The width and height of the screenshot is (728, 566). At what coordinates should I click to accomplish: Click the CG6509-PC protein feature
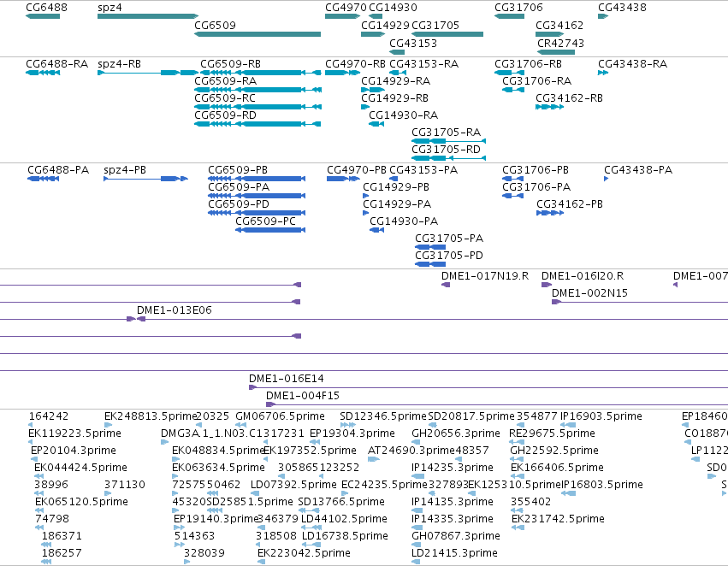270,230
